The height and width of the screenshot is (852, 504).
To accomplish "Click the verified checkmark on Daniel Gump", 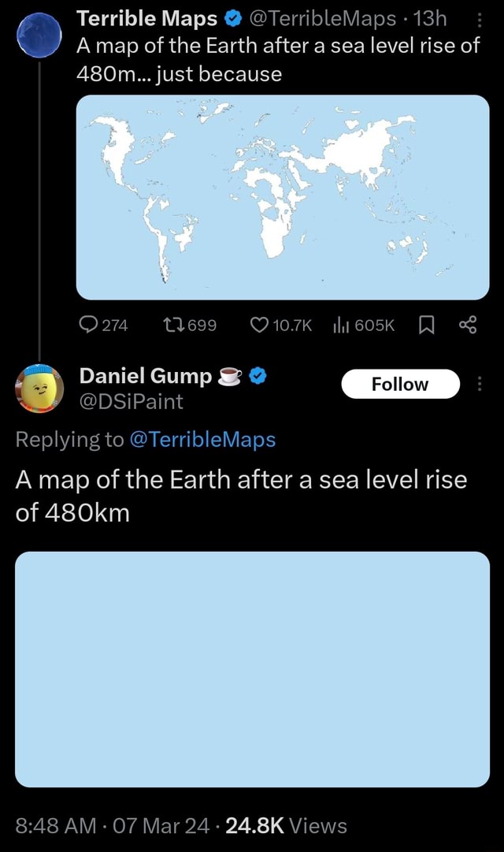I will pos(256,376).
